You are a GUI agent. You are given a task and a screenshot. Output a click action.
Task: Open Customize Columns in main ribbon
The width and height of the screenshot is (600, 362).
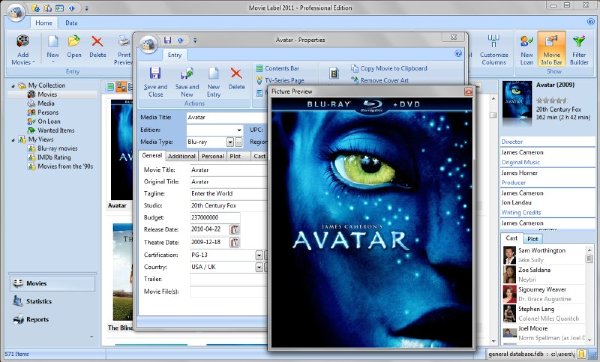click(494, 50)
